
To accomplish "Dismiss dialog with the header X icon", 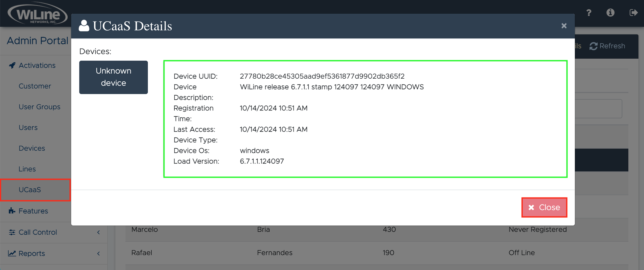I will (x=564, y=26).
